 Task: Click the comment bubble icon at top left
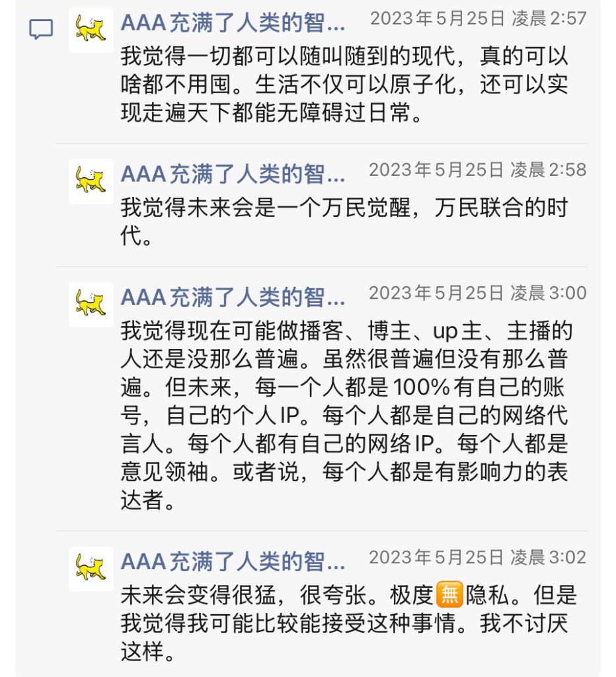(x=41, y=30)
